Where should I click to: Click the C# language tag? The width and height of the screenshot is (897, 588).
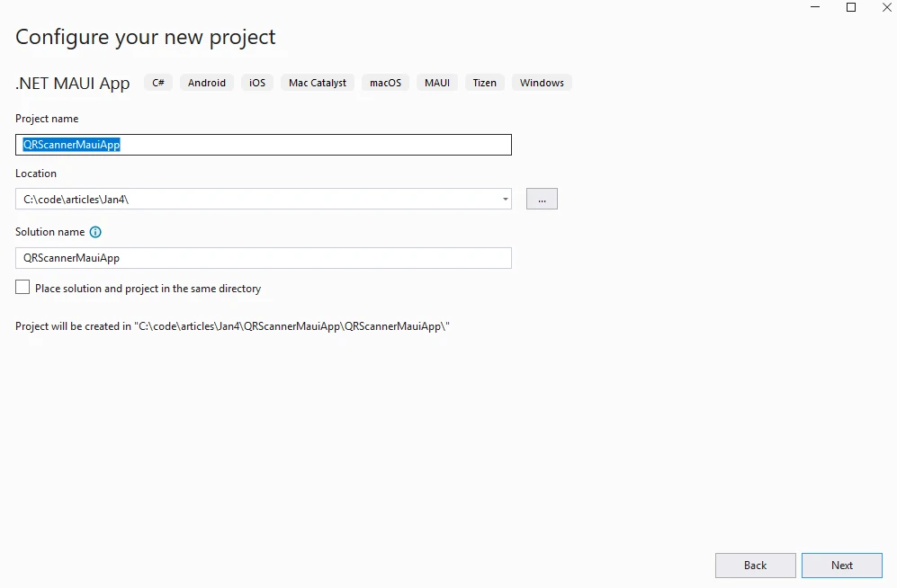(158, 83)
